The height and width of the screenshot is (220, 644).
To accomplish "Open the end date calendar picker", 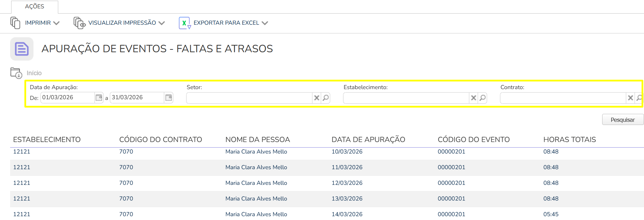I will (x=169, y=98).
